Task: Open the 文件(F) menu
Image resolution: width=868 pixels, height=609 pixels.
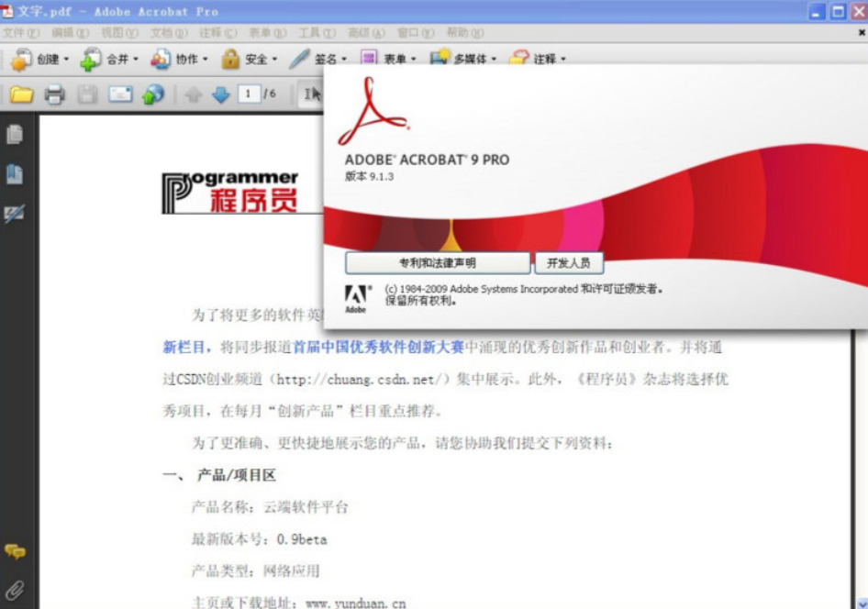Action: click(x=21, y=33)
